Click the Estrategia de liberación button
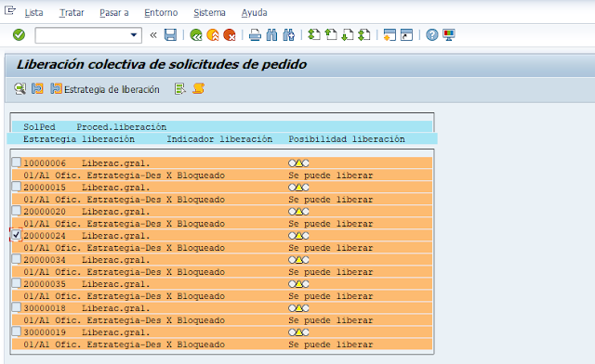Viewport: 595px width, 364px height. coord(105,89)
